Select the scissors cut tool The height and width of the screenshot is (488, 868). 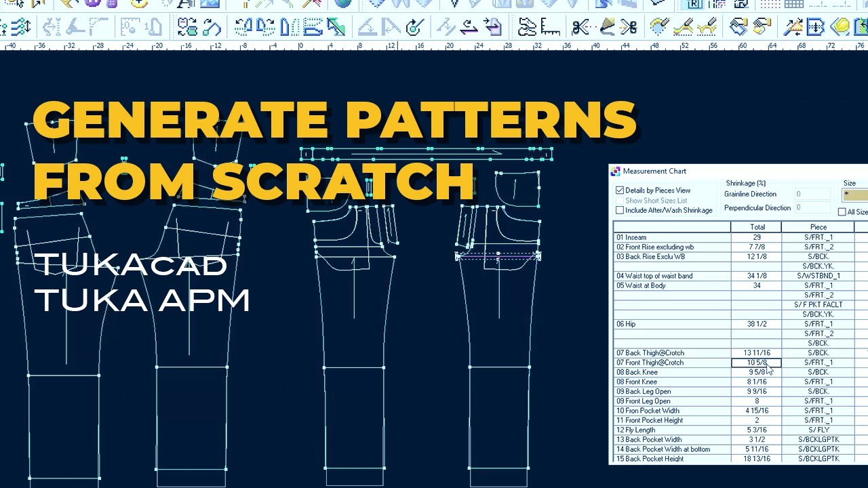click(581, 27)
